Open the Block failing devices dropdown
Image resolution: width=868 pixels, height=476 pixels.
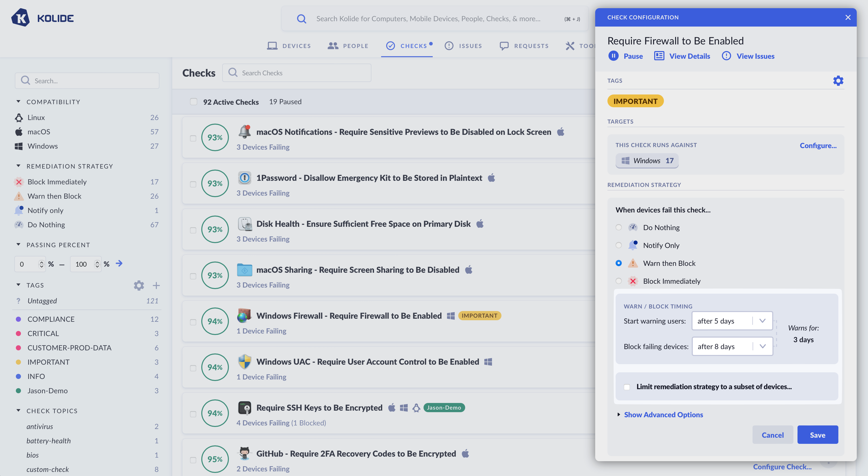(x=732, y=347)
